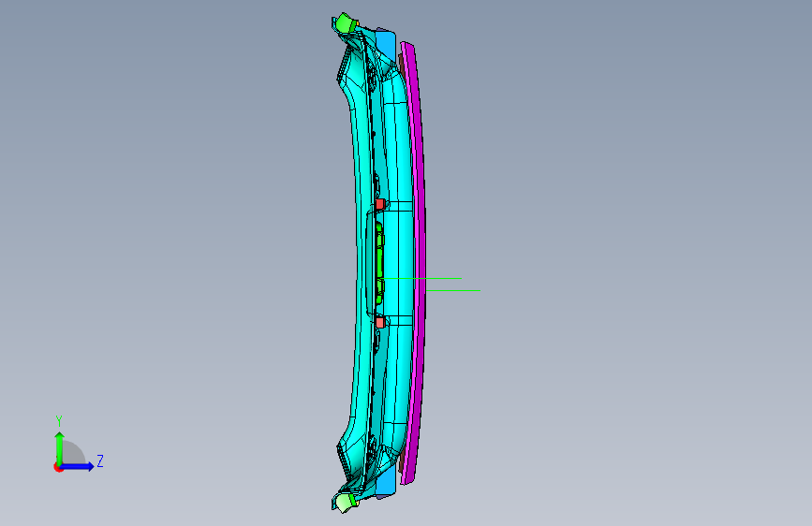Viewport: 812px width, 526px height.
Task: Select the green component in the bumper center
Action: click(379, 262)
